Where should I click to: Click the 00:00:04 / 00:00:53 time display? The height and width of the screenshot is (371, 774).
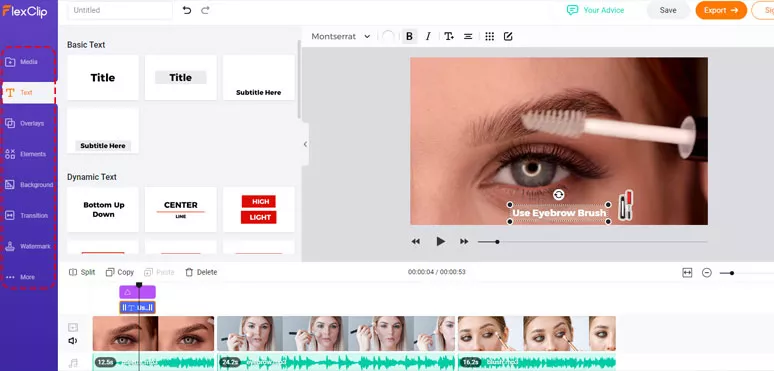(x=436, y=272)
